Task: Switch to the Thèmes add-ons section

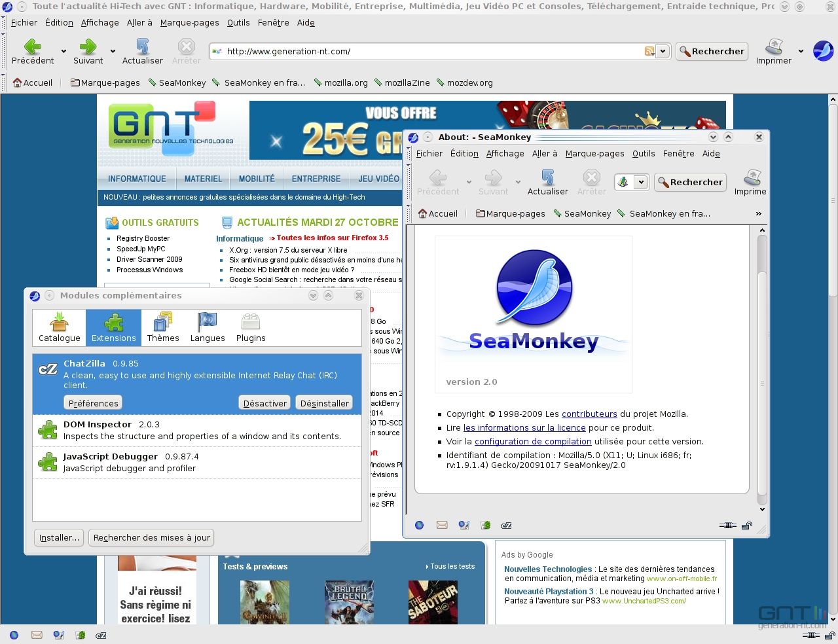Action: [x=163, y=327]
